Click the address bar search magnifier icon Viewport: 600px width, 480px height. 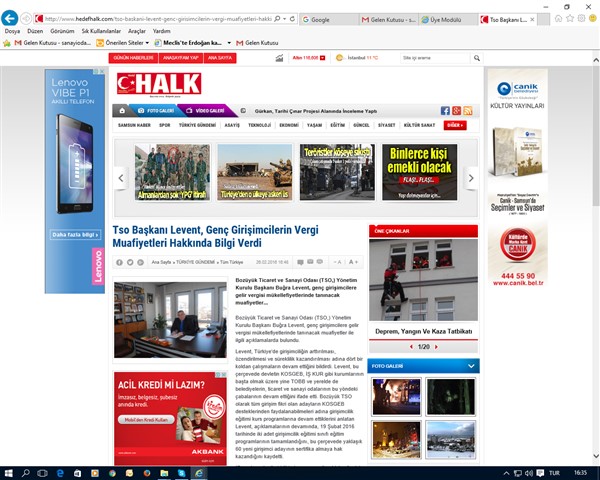coord(277,18)
